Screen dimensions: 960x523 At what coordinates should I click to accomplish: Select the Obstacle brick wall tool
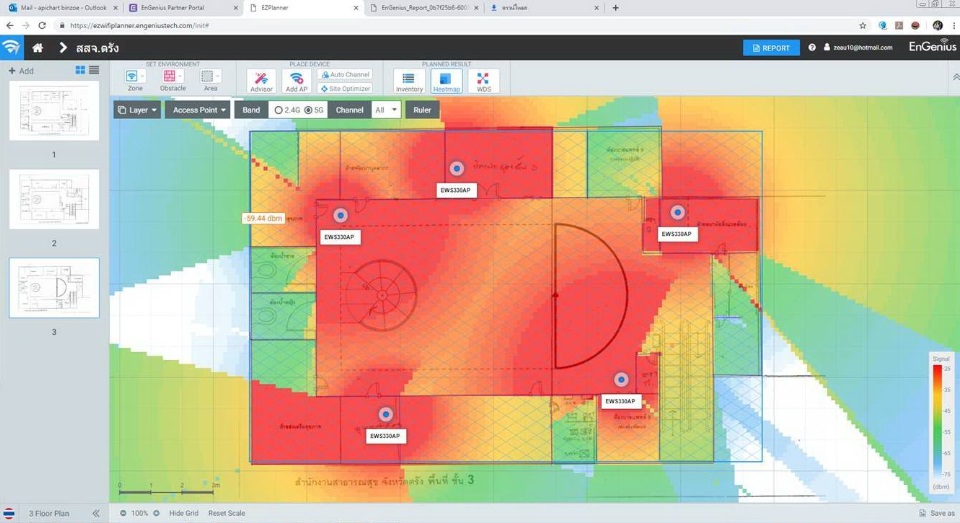[169, 77]
